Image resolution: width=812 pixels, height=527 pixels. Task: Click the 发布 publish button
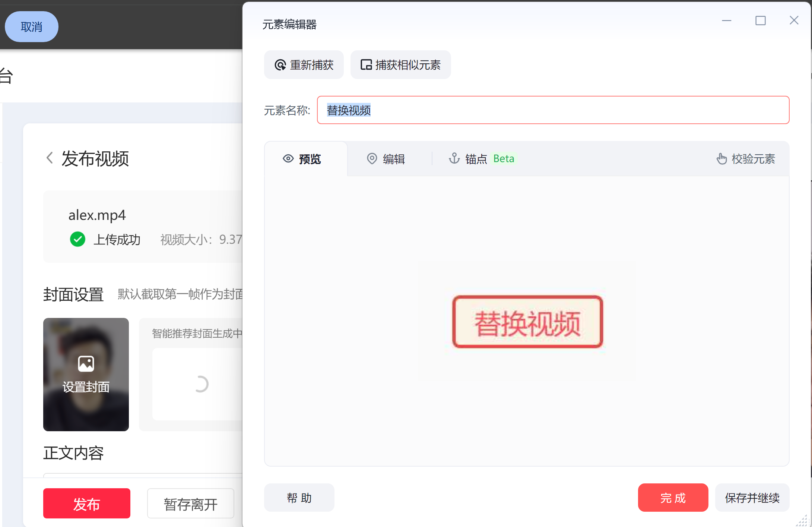(86, 503)
